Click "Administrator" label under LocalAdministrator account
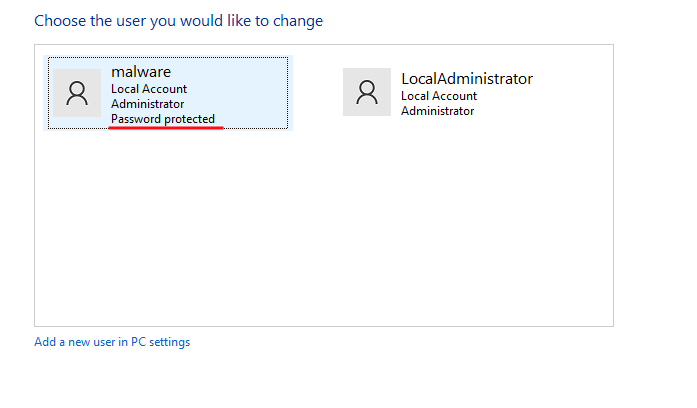 tap(437, 111)
